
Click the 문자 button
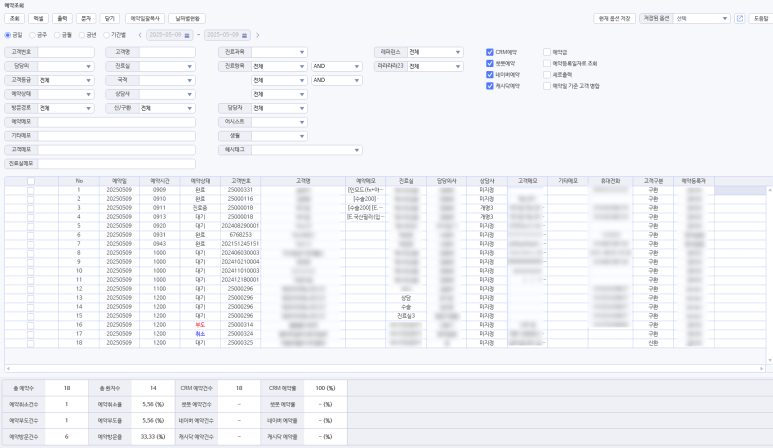[x=86, y=18]
